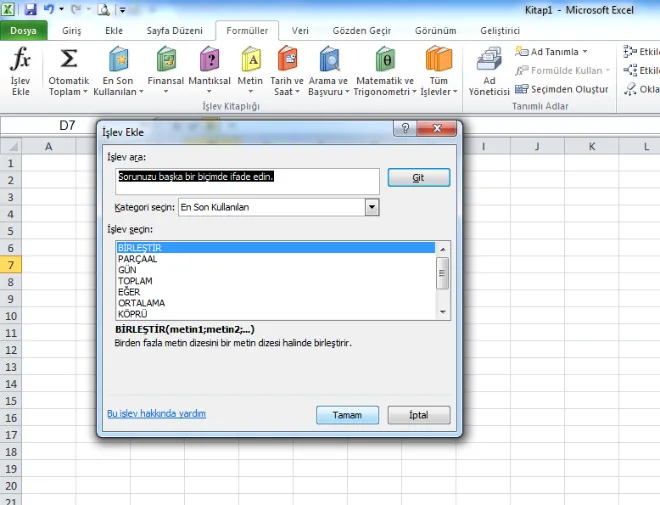Click the İptal button in dialog

click(418, 414)
